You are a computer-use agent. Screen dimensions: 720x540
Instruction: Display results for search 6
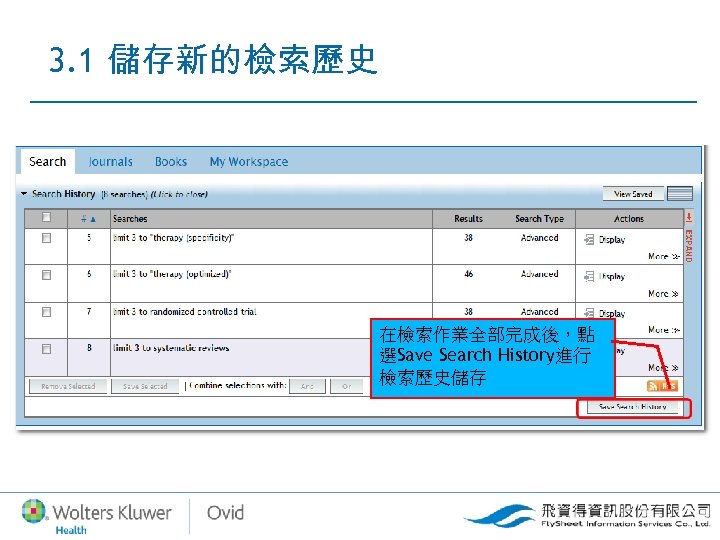(612, 276)
